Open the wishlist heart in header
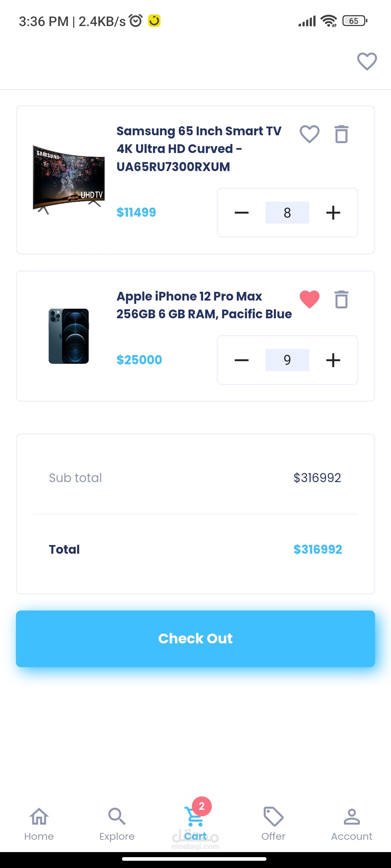Image resolution: width=391 pixels, height=868 pixels. [x=367, y=61]
